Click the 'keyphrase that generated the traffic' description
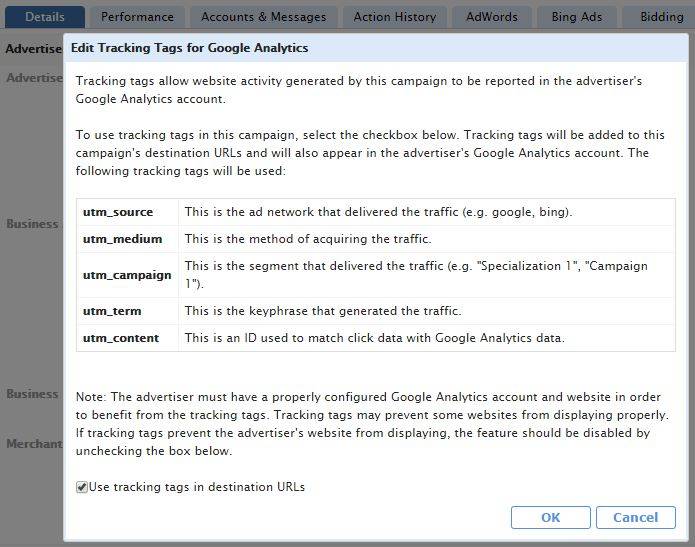The width and height of the screenshot is (695, 547). coord(323,311)
